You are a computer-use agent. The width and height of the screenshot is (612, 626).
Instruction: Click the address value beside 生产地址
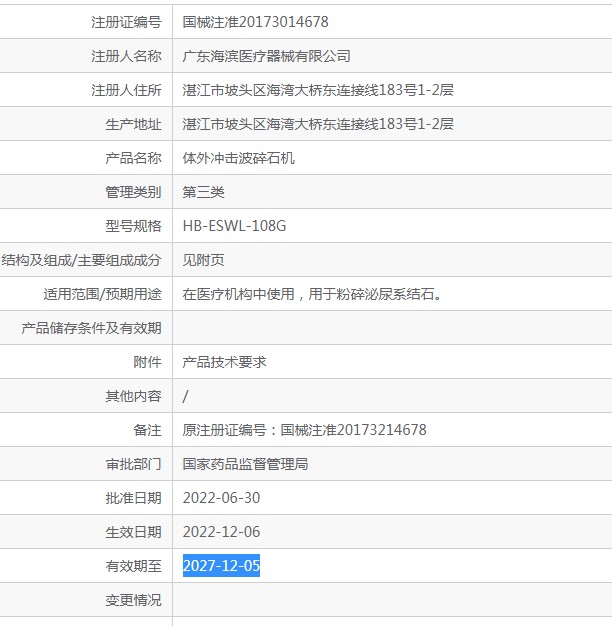tap(318, 124)
